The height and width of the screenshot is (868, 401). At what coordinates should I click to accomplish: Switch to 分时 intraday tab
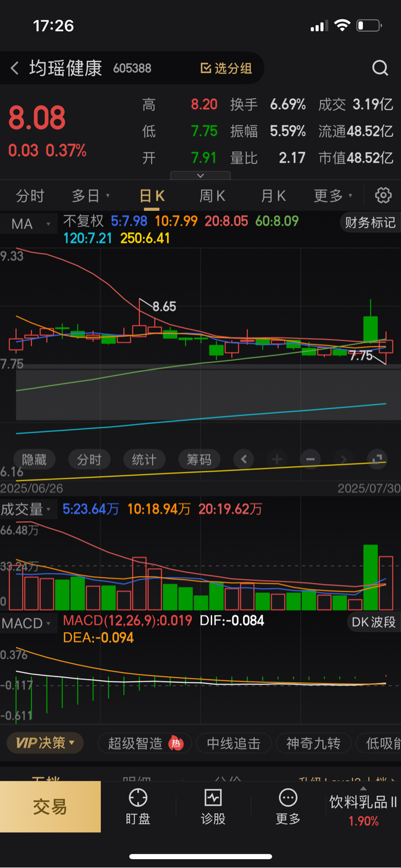(30, 196)
